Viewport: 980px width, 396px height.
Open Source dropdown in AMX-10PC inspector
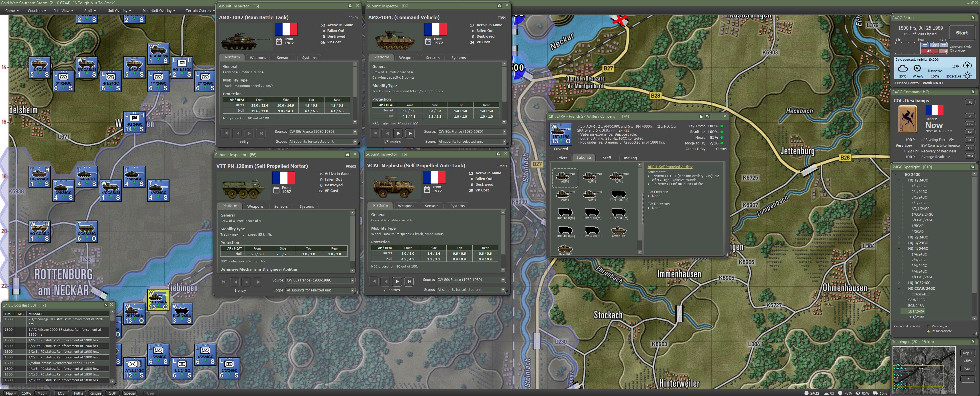click(x=472, y=132)
